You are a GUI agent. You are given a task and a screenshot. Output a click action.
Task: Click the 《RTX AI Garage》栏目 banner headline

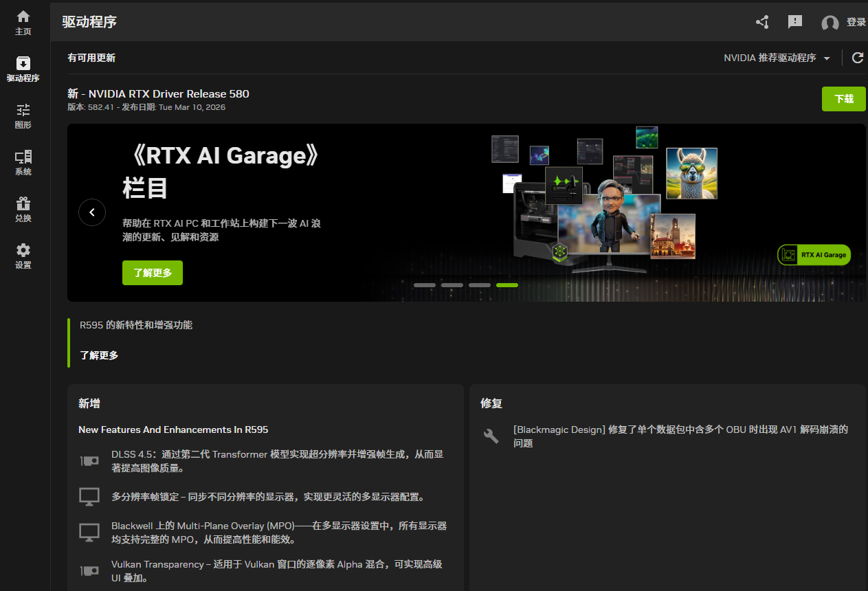coord(222,171)
